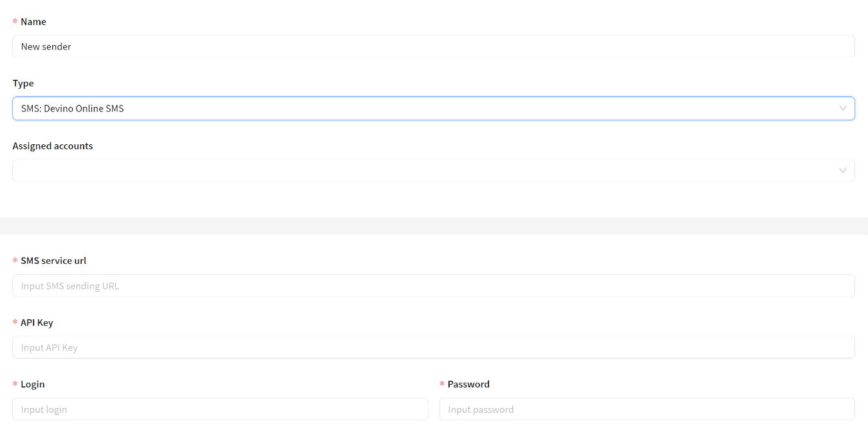Click the Login label text
The height and width of the screenshot is (448, 868).
point(33,384)
